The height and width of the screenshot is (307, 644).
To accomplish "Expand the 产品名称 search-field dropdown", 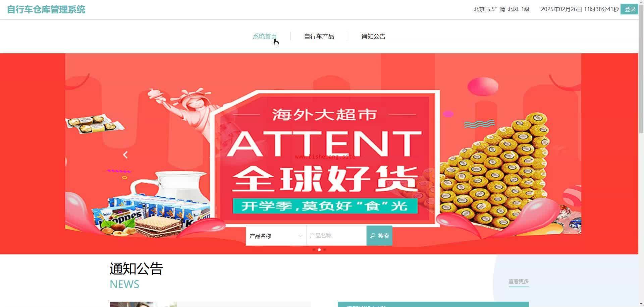I will tap(276, 236).
